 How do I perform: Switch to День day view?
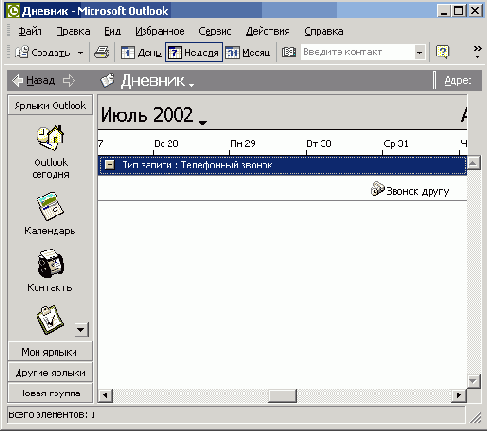[x=141, y=52]
